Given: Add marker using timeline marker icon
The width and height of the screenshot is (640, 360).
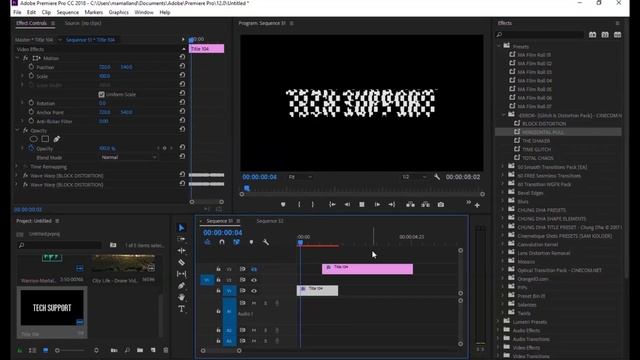Looking at the screenshot, I should tap(251, 242).
